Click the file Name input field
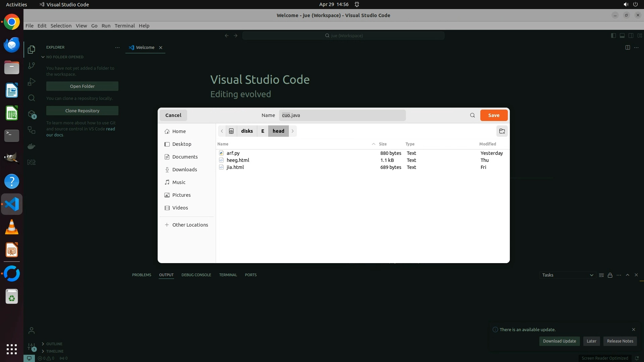Screen dimensions: 644x362 [x=342, y=115]
